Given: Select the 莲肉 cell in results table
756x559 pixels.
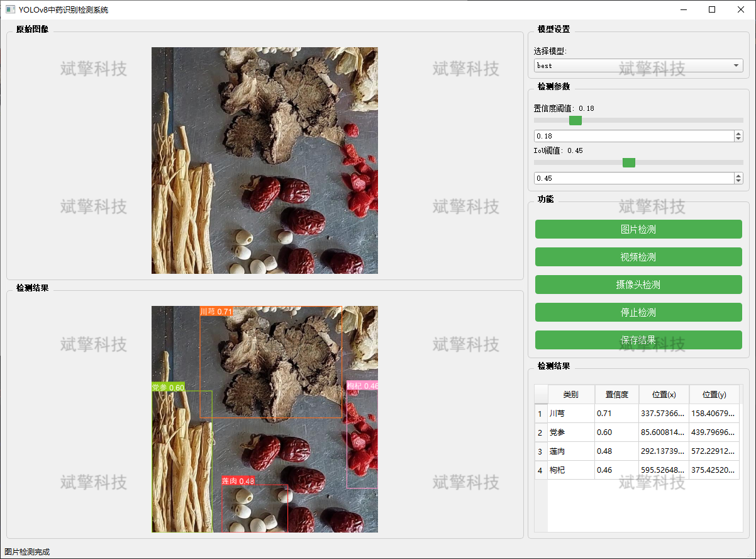Looking at the screenshot, I should pos(571,451).
